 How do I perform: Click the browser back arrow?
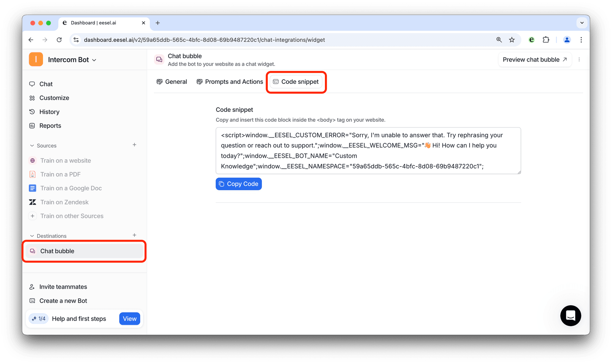click(x=31, y=40)
